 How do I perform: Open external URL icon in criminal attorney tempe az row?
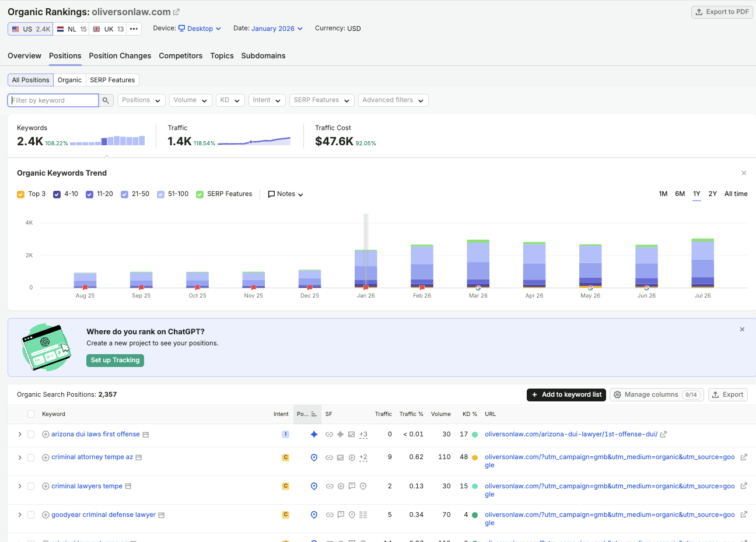(744, 457)
